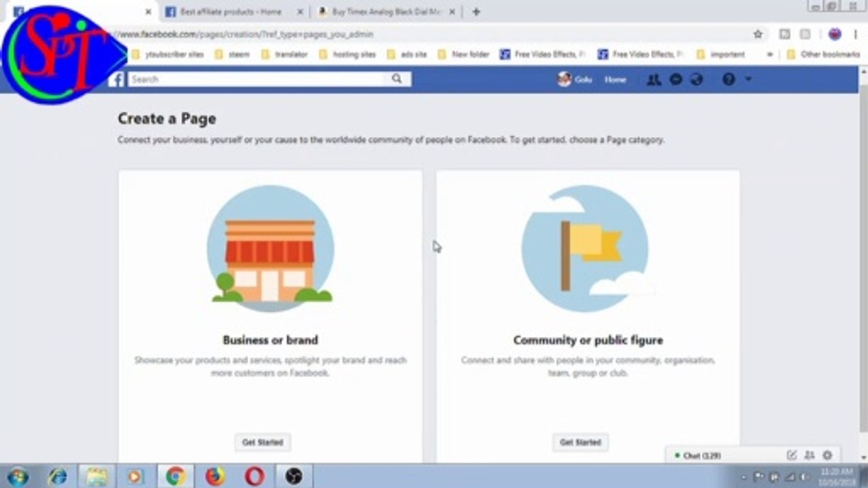Open translator bookmark folder
The width and height of the screenshot is (868, 488).
pyautogui.click(x=284, y=54)
